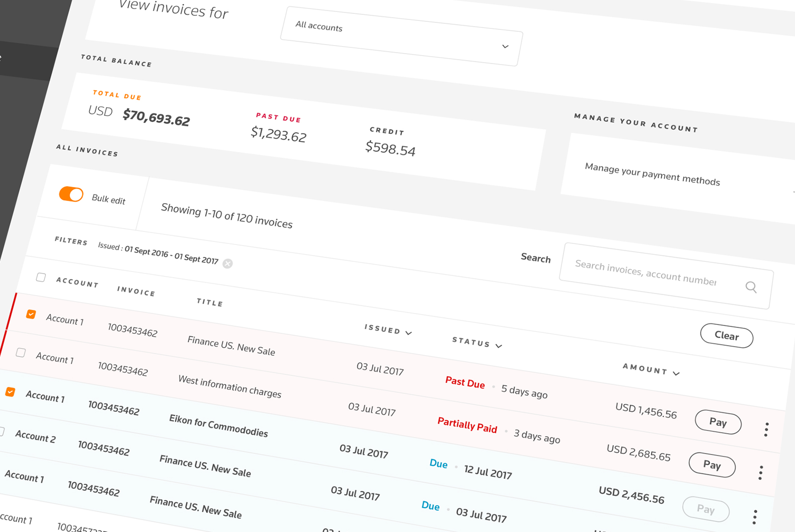This screenshot has width=795, height=532.
Task: Click the amount USD 2,685.65
Action: pos(638,453)
